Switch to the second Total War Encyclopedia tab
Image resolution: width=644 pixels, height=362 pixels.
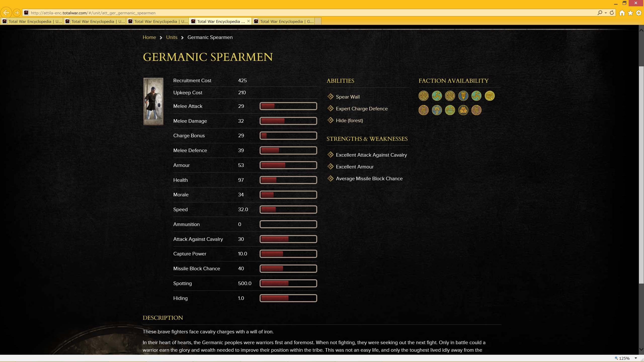click(x=95, y=21)
